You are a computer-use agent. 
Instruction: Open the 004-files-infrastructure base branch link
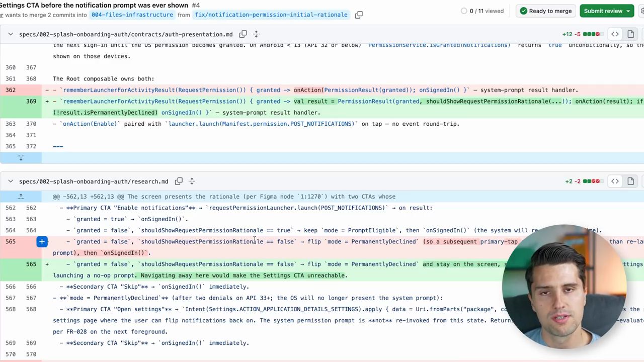132,15
